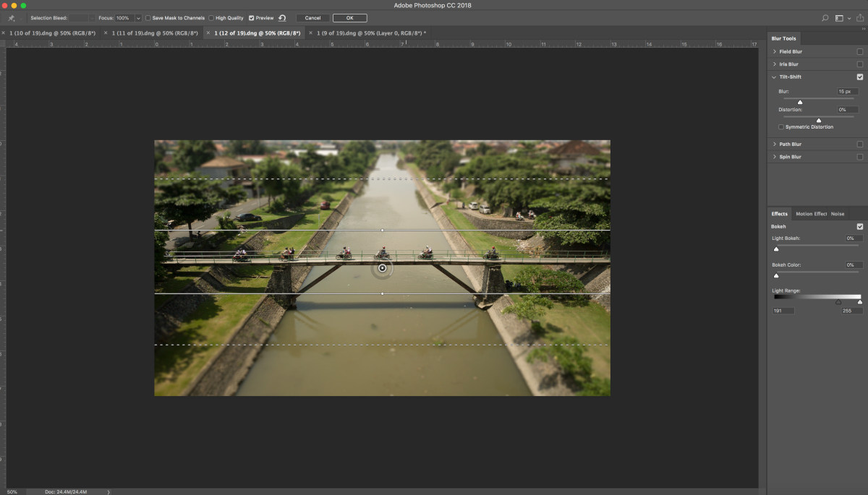The image size is (868, 495).
Task: Enable Save Mask to Channels checkbox
Action: pyautogui.click(x=148, y=18)
